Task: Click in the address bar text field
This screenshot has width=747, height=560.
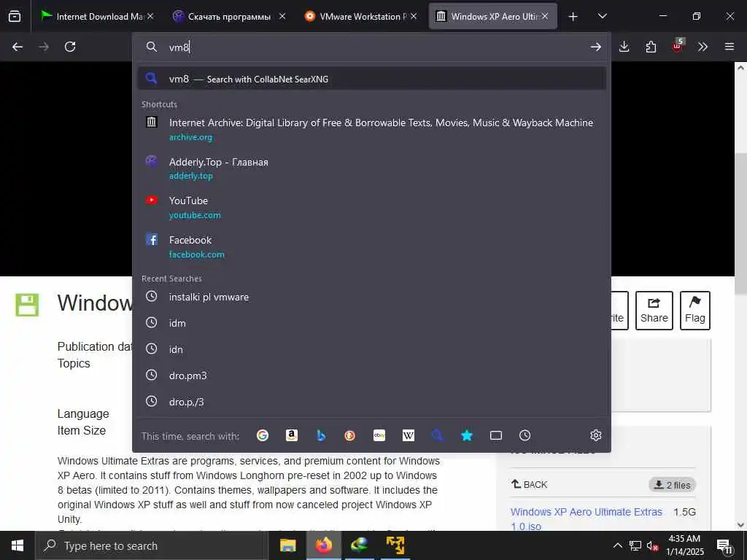Action: click(371, 47)
